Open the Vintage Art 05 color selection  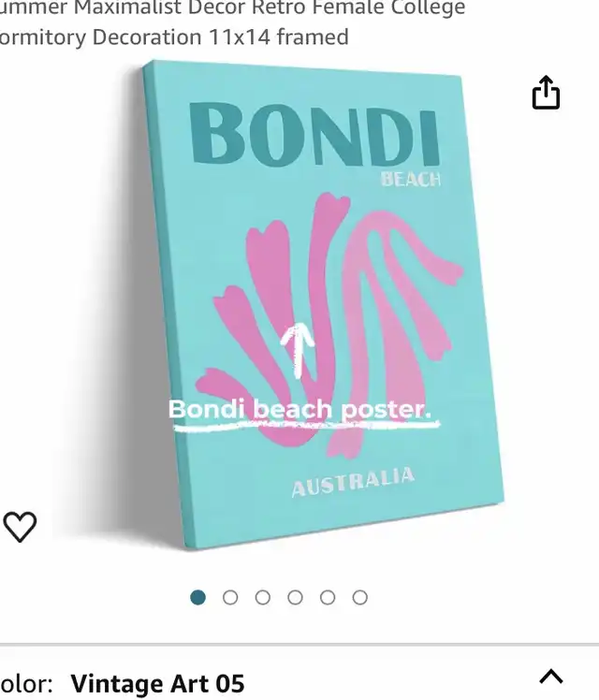tap(157, 683)
